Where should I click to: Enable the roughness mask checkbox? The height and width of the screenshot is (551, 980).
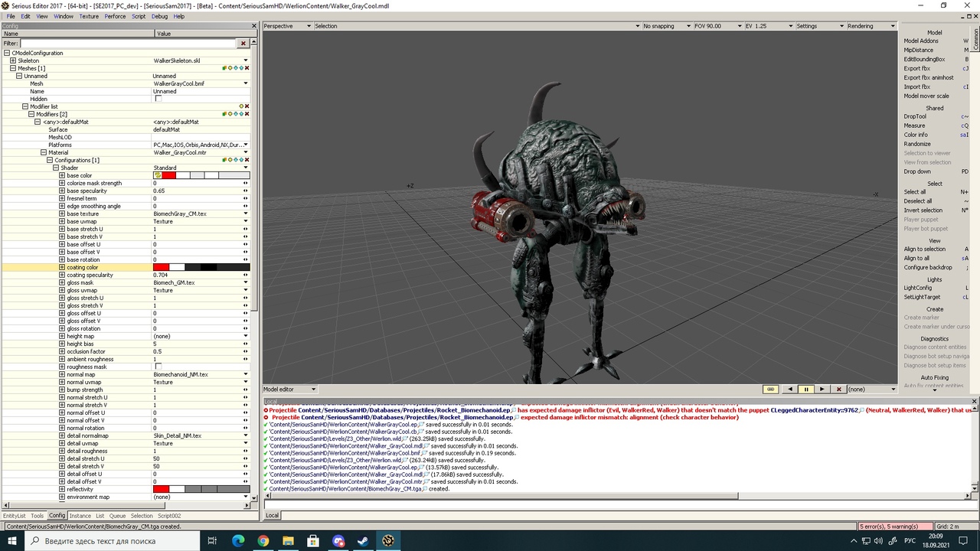click(x=158, y=367)
